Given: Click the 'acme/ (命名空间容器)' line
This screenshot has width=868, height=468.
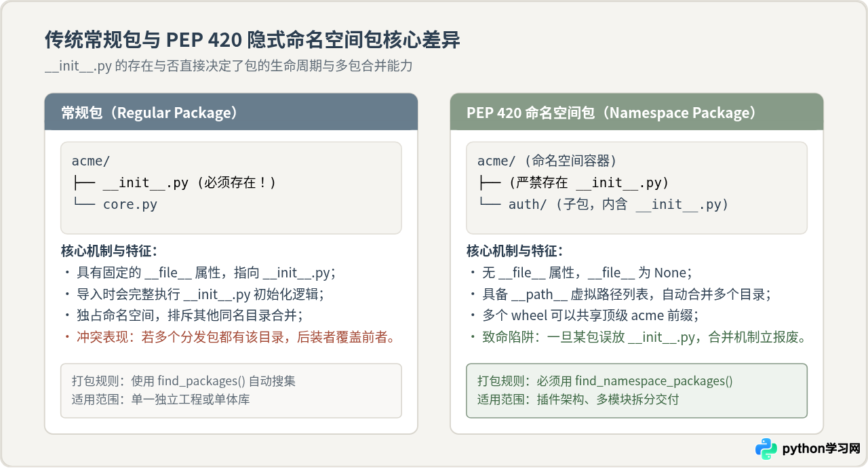Looking at the screenshot, I should pos(547,161).
